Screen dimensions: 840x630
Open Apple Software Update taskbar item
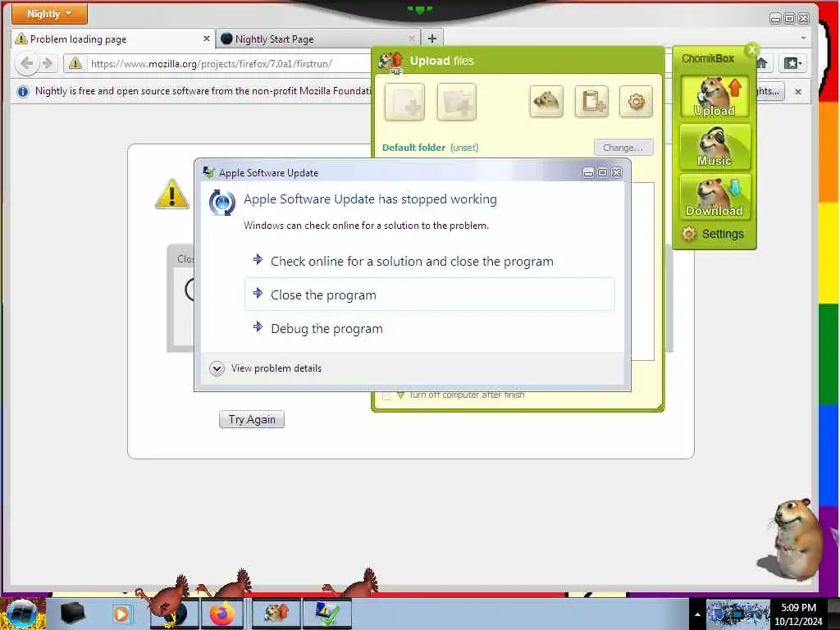tap(327, 614)
